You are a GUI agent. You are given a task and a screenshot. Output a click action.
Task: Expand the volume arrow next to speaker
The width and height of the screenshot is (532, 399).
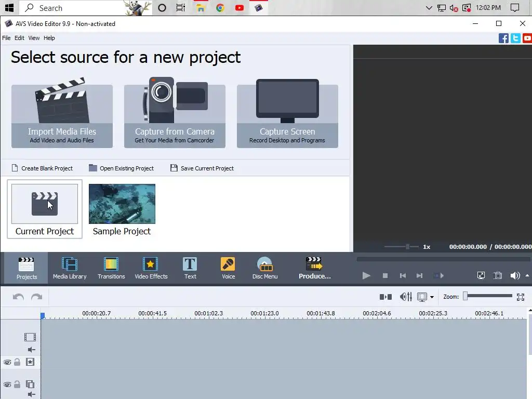(x=527, y=275)
